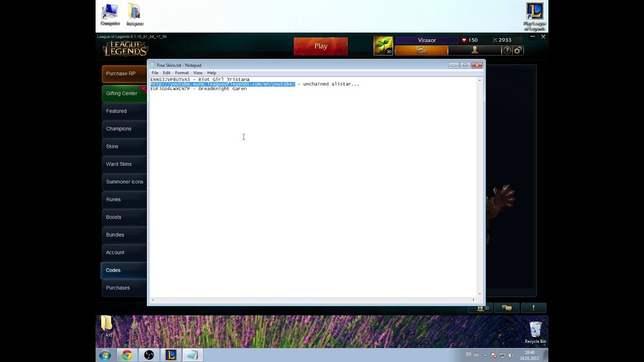The image size is (644, 362).
Task: Click the RP balance showing 150
Action: coord(469,40)
